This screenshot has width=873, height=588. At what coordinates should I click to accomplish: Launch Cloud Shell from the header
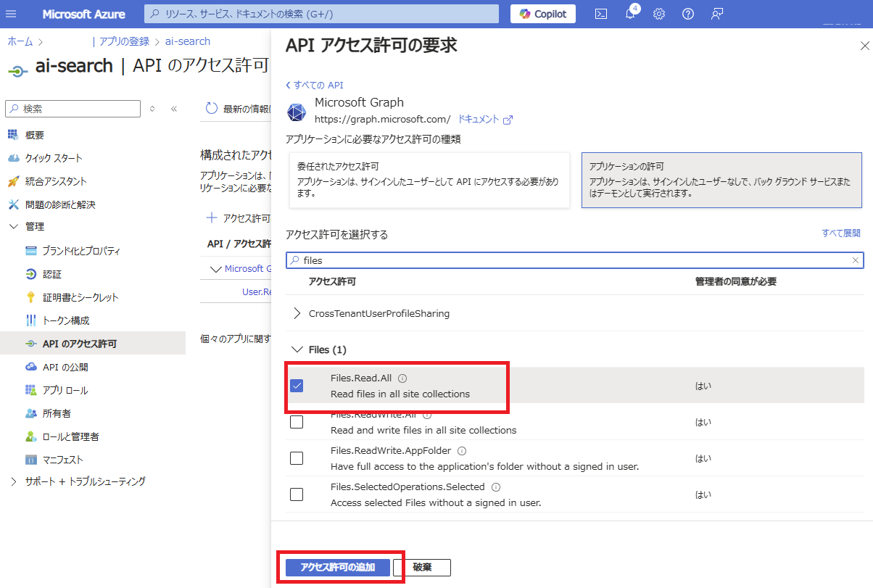click(x=600, y=13)
